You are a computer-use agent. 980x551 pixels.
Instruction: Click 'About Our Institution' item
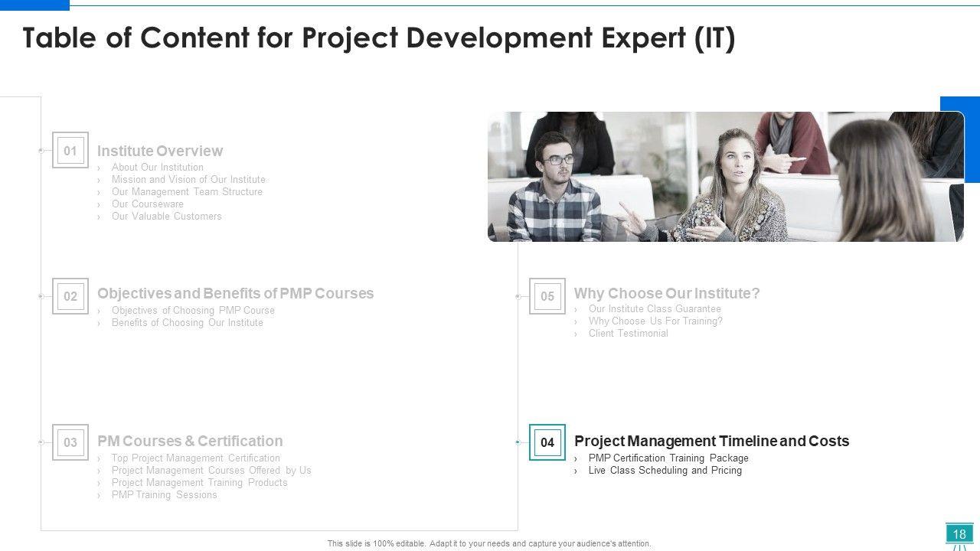point(158,167)
